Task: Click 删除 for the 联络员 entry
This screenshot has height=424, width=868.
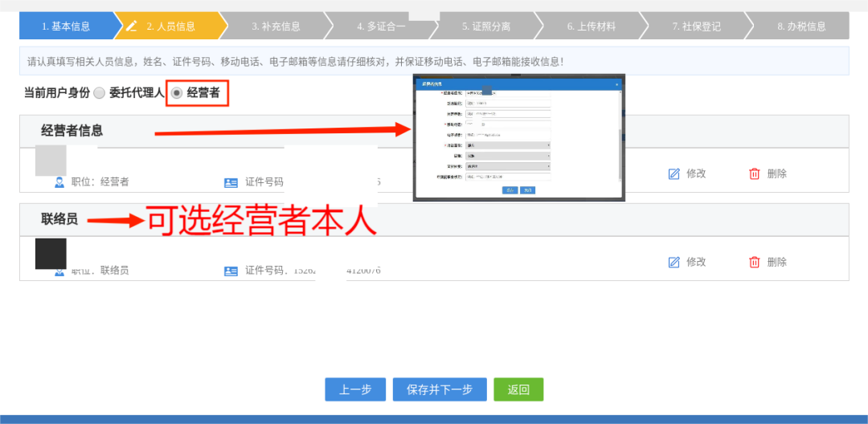Action: (x=776, y=262)
